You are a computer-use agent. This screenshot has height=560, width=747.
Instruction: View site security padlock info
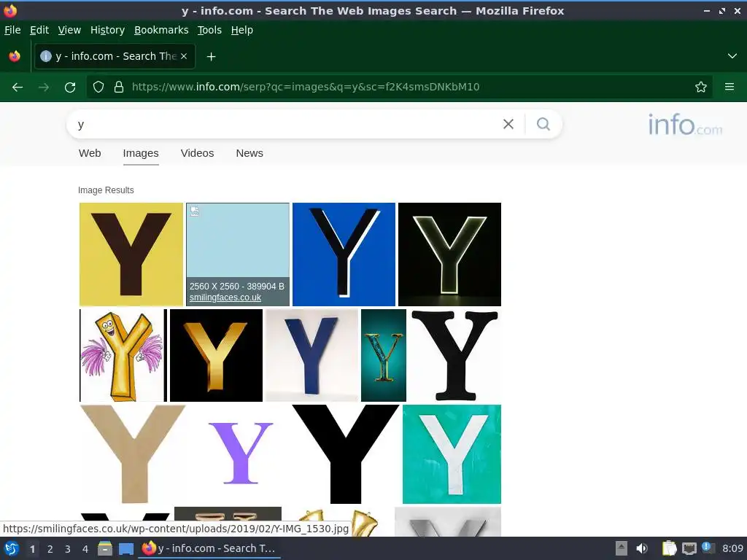119,87
